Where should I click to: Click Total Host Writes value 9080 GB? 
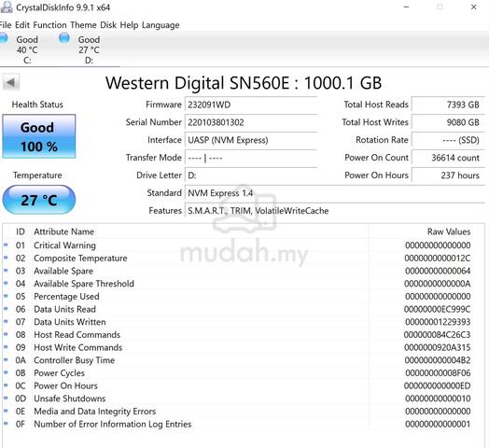click(x=448, y=122)
